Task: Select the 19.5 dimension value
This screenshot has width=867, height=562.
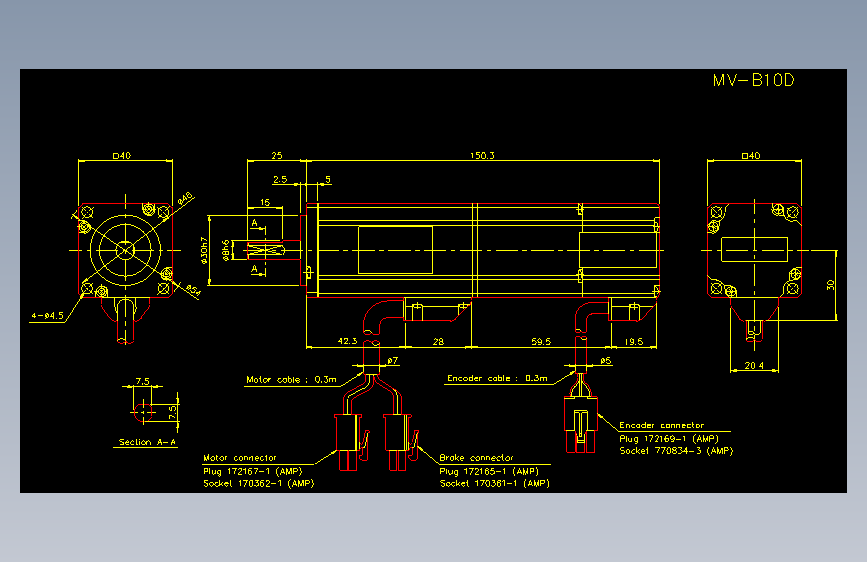Action: (634, 341)
